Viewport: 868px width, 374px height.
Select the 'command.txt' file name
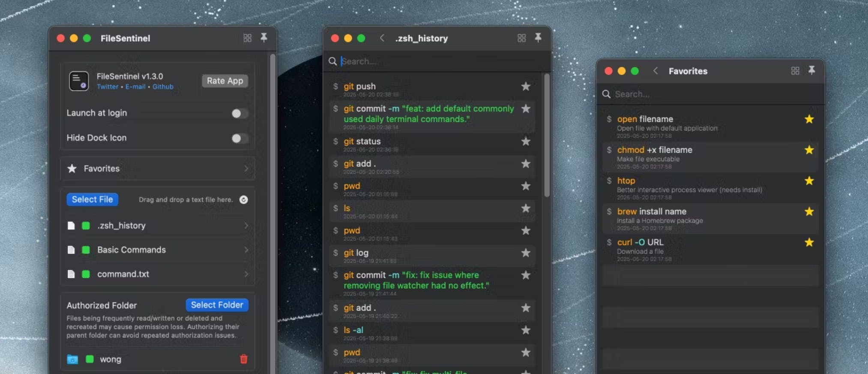point(123,274)
